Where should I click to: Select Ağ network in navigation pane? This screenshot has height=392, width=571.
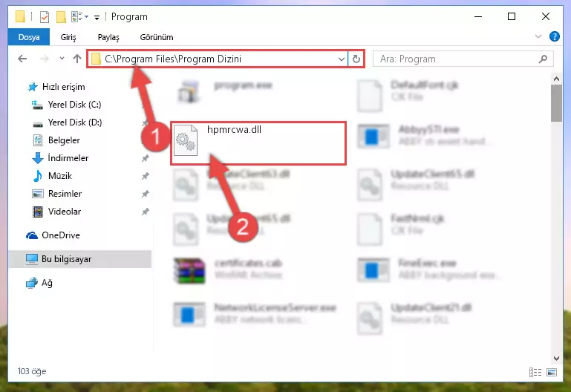[39, 283]
